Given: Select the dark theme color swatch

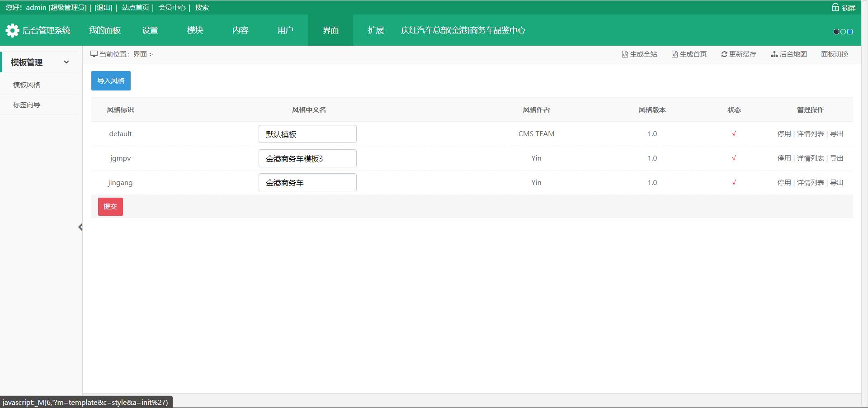Looking at the screenshot, I should point(836,32).
